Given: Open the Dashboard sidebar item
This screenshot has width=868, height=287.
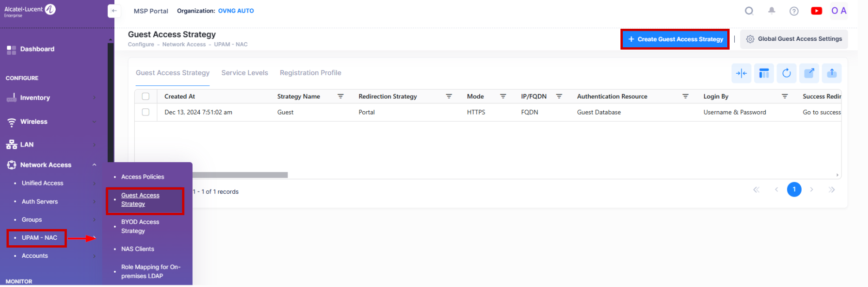Looking at the screenshot, I should [x=37, y=49].
